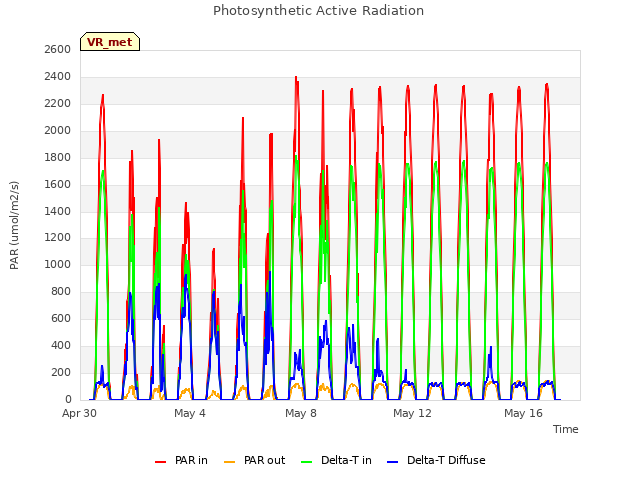Click the Apr 30 x-axis tick label
This screenshot has height=480, width=640.
79,413
